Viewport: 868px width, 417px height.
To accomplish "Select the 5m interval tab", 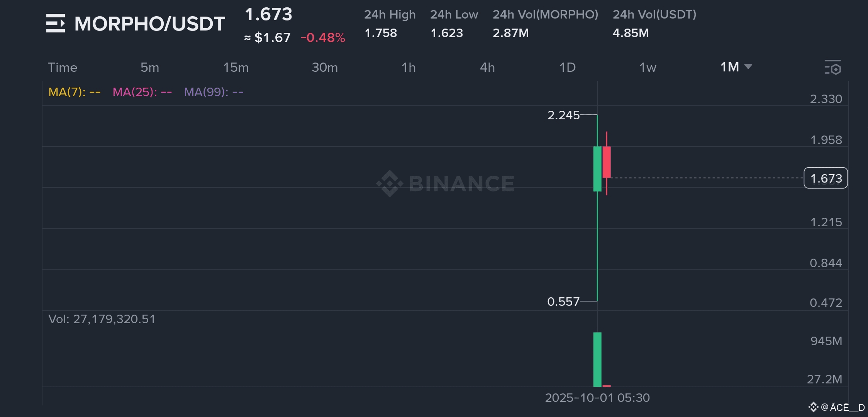I will pos(150,68).
